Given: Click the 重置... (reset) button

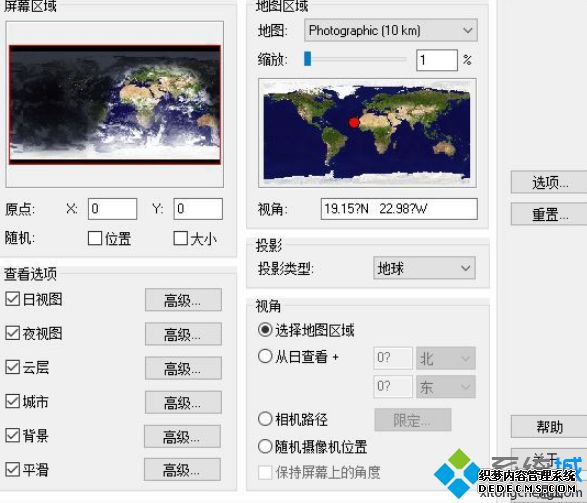Looking at the screenshot, I should [x=549, y=214].
